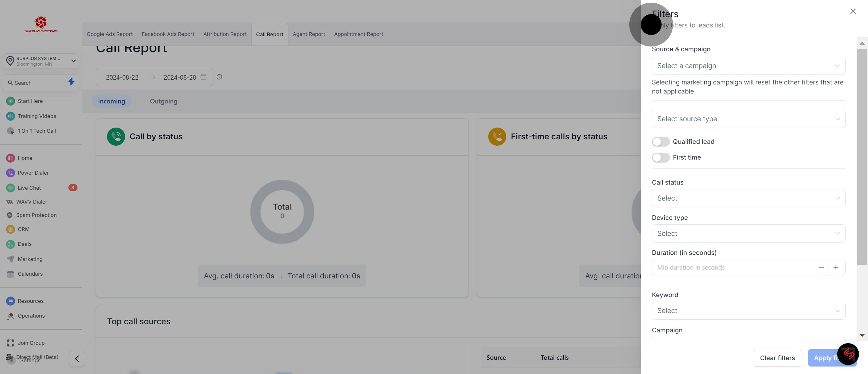The image size is (868, 374).
Task: Open the Deals sidebar item
Action: (x=24, y=244)
